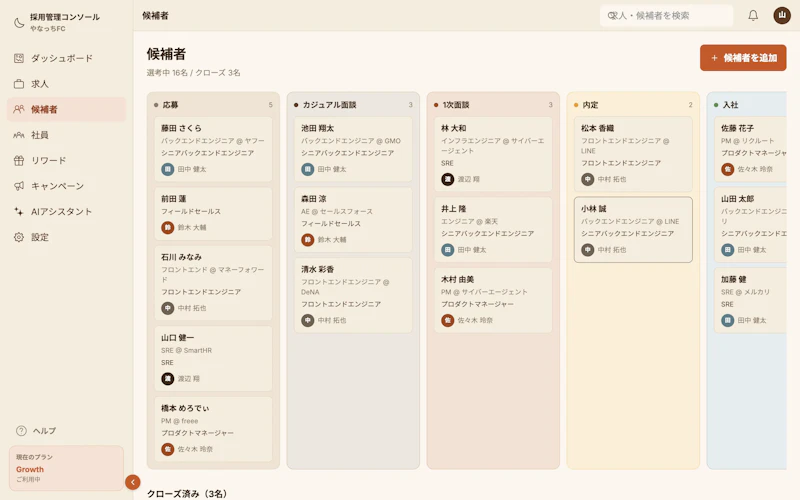Click the sparkle icon beside AIアシスタント
The image size is (800, 500).
click(19, 211)
